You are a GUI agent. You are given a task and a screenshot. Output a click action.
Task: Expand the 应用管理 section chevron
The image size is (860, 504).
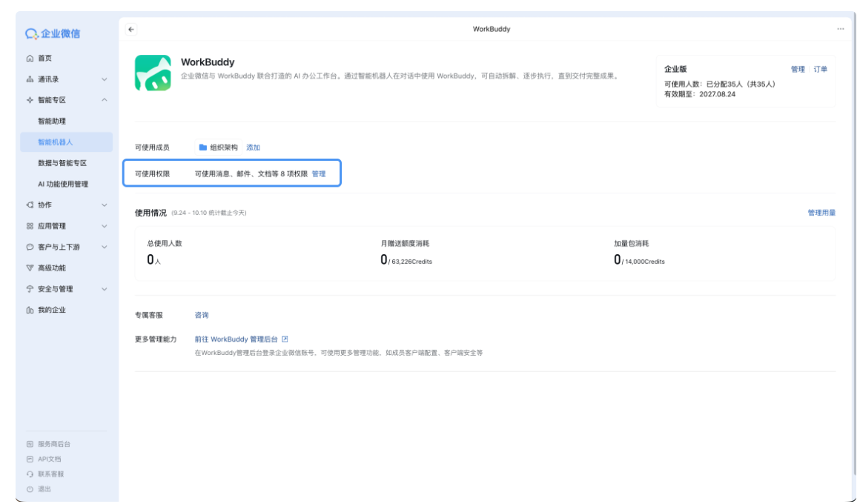pos(105,226)
